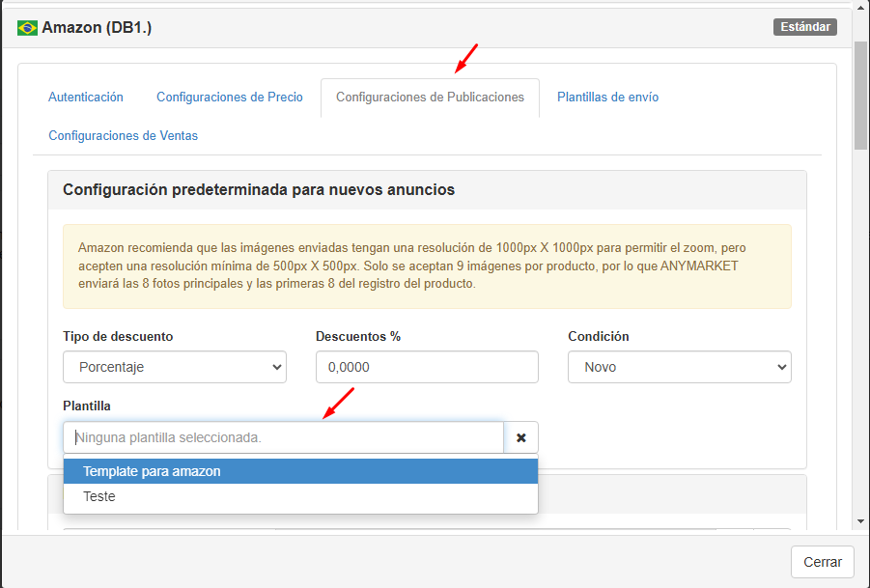The height and width of the screenshot is (588, 870).
Task: Click the Amazon (DB1.) title text
Action: [x=97, y=27]
